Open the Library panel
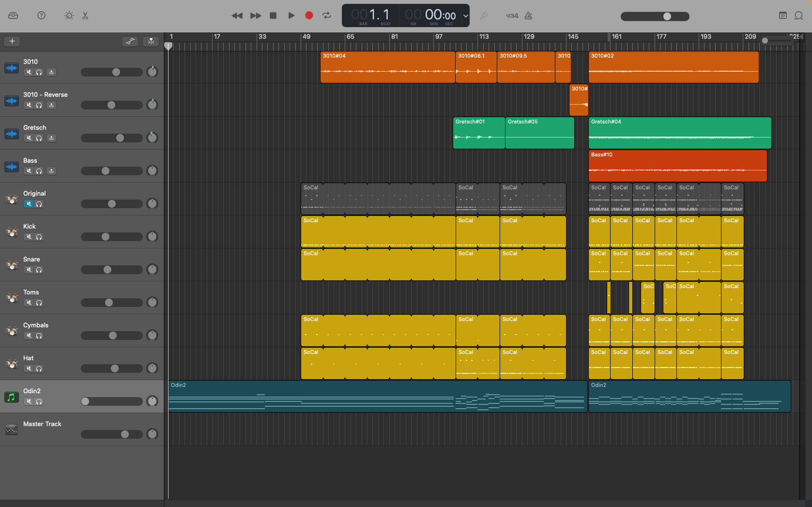Viewport: 812px width, 507px height. 13,15
